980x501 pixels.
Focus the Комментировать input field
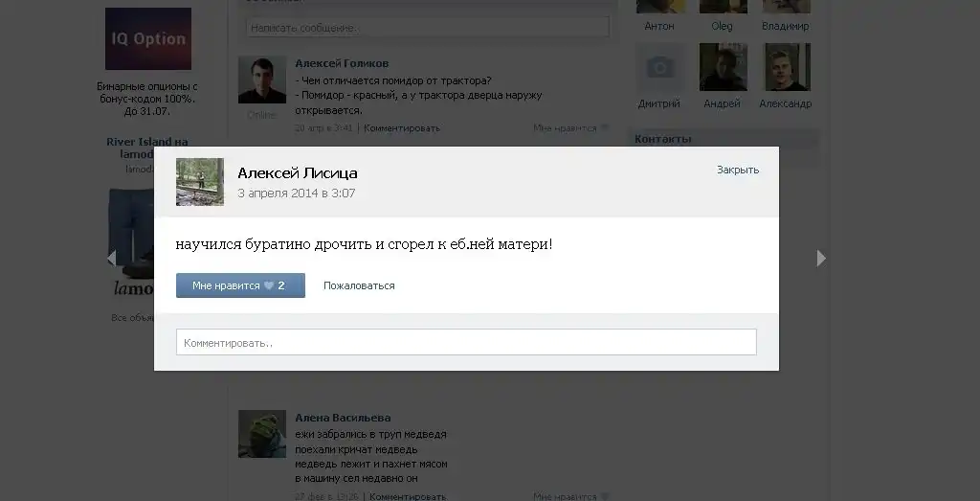coord(466,342)
